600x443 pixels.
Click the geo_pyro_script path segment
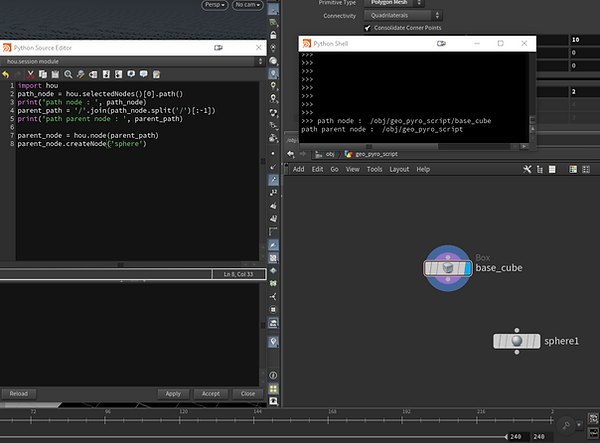point(371,154)
